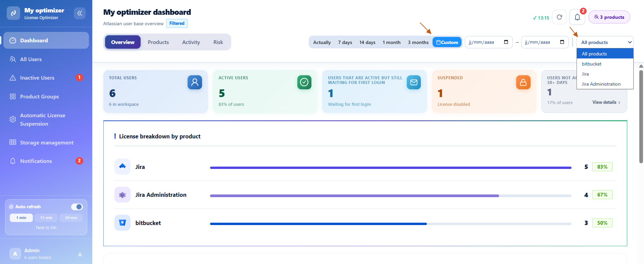Click the Jira product icon
The height and width of the screenshot is (264, 644).
click(122, 167)
